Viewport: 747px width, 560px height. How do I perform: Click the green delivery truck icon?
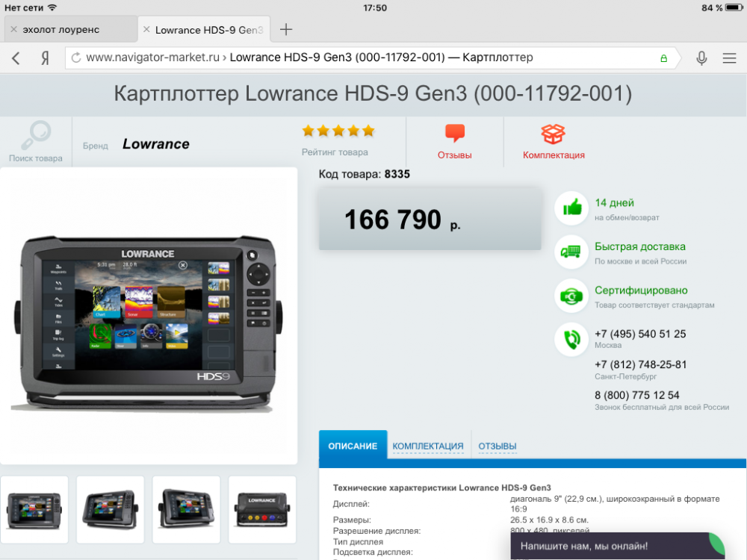pos(571,252)
